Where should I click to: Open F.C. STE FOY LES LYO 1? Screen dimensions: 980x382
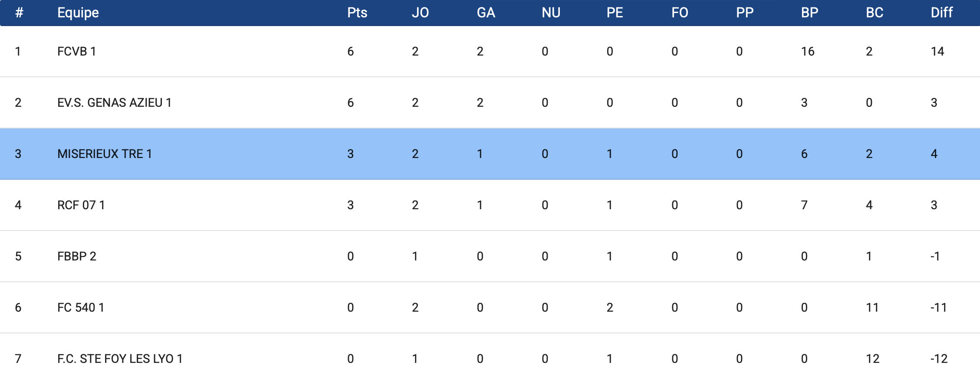coord(120,359)
